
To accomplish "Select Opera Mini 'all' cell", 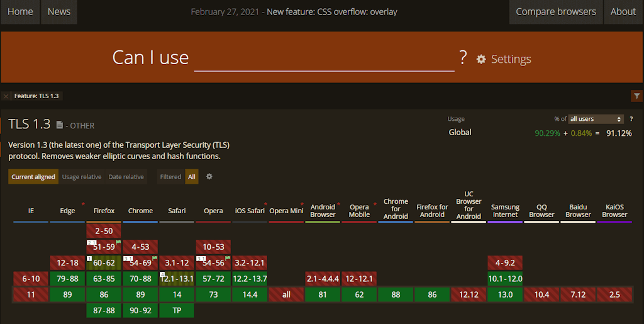I will point(286,294).
